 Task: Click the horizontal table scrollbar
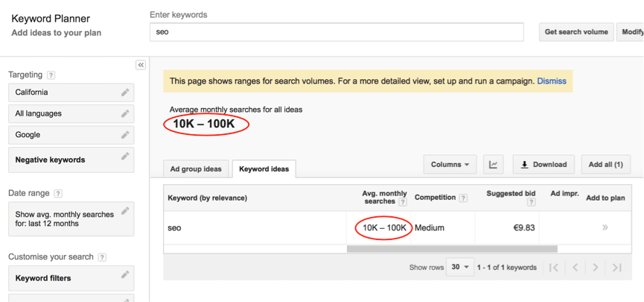click(452, 249)
